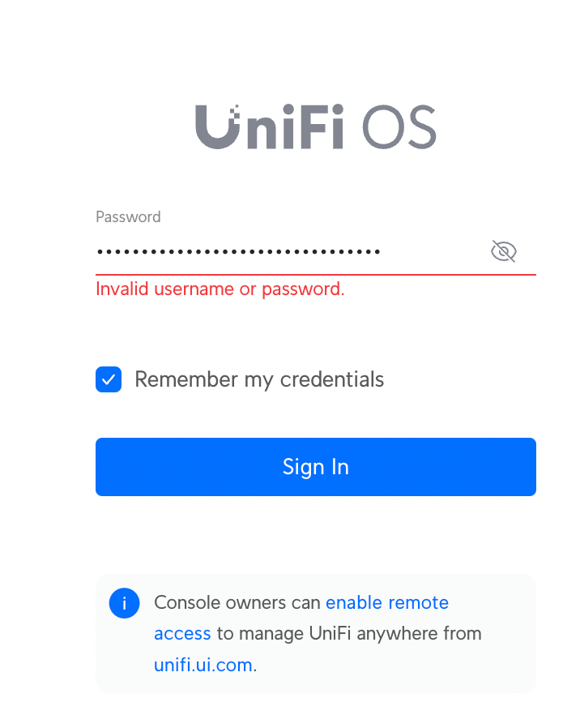Image resolution: width=580 pixels, height=728 pixels.
Task: Click the "Remember my credentials" label text
Action: tap(259, 379)
